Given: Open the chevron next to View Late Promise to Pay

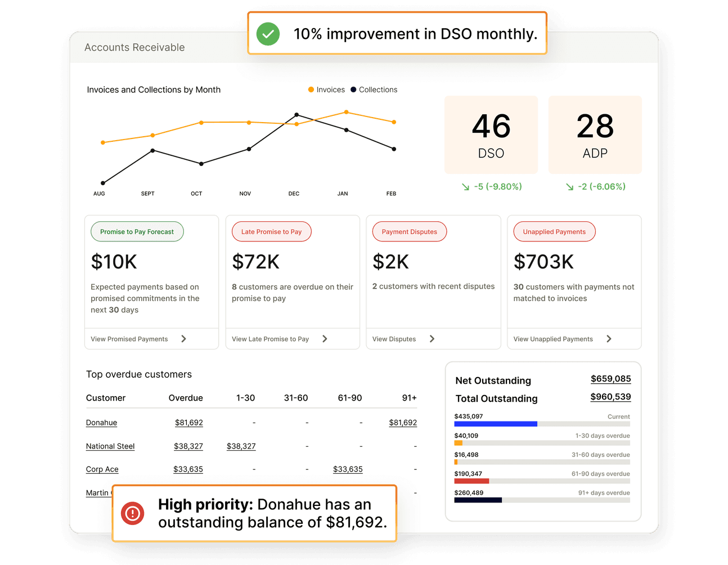Looking at the screenshot, I should (325, 339).
